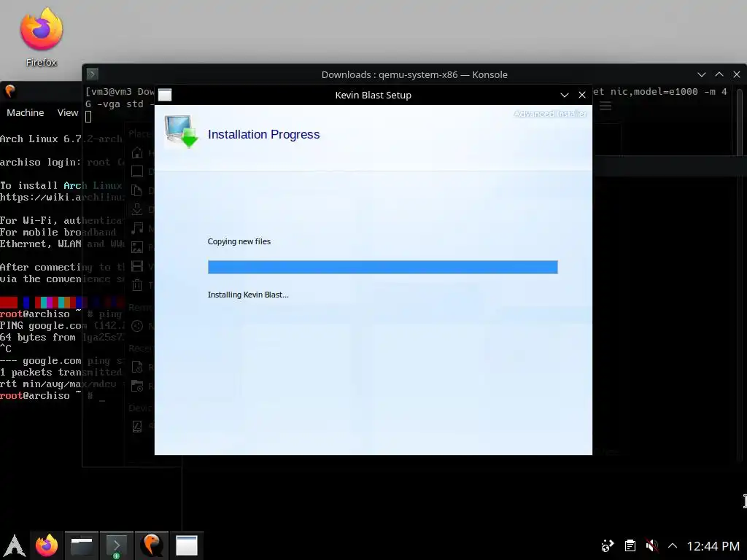Select Music place icon in Dolphin sidebar
The width and height of the screenshot is (747, 560).
point(137,228)
